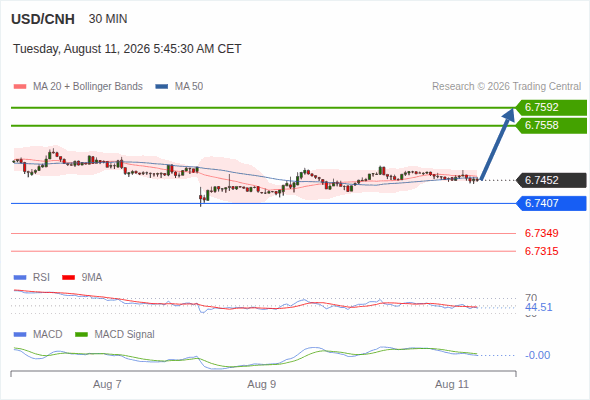This screenshot has width=590, height=400.
Task: Click the MA 20 + Bollinger Bands legend swatch
Action: [20, 87]
